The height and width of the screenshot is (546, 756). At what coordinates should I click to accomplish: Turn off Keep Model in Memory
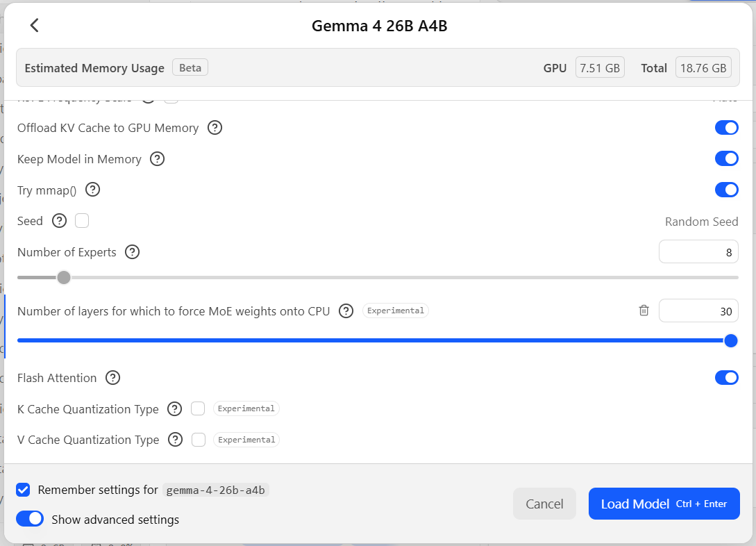click(726, 158)
